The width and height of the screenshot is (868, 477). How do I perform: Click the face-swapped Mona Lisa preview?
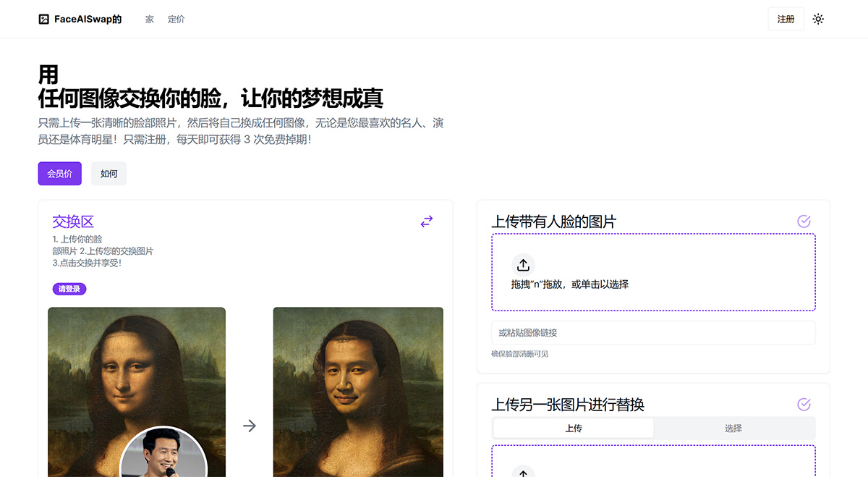coord(357,391)
